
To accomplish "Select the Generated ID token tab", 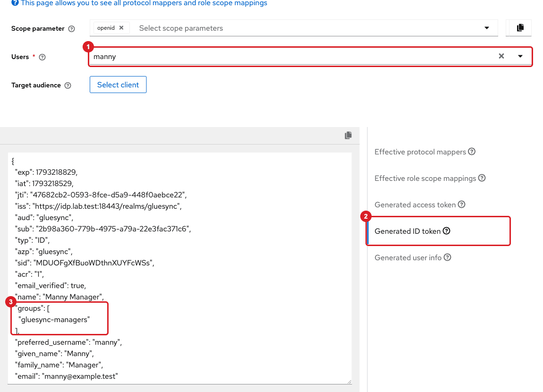I will coord(407,231).
